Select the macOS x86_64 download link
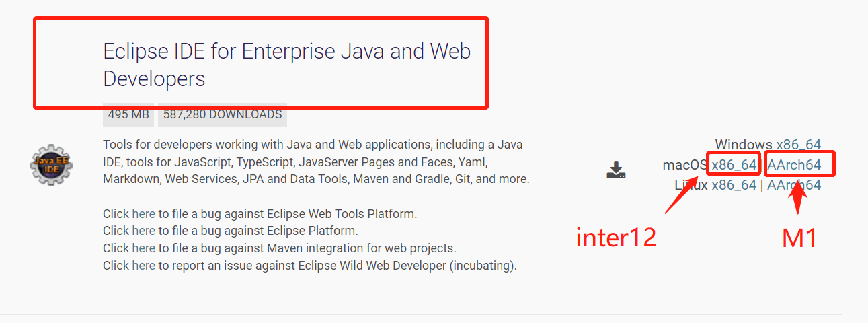868x323 pixels. click(734, 165)
